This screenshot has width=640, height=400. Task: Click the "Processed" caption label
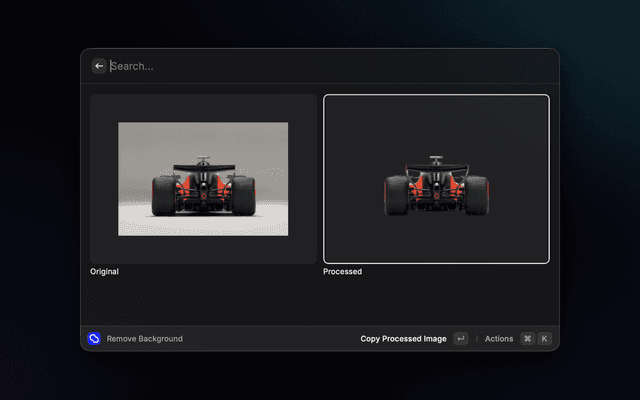click(342, 271)
